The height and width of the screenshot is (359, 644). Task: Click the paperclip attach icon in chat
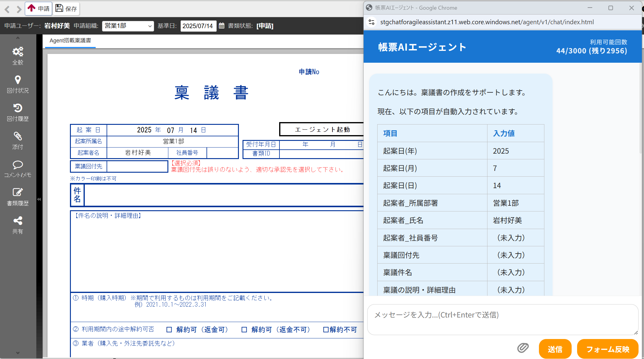[x=523, y=348]
